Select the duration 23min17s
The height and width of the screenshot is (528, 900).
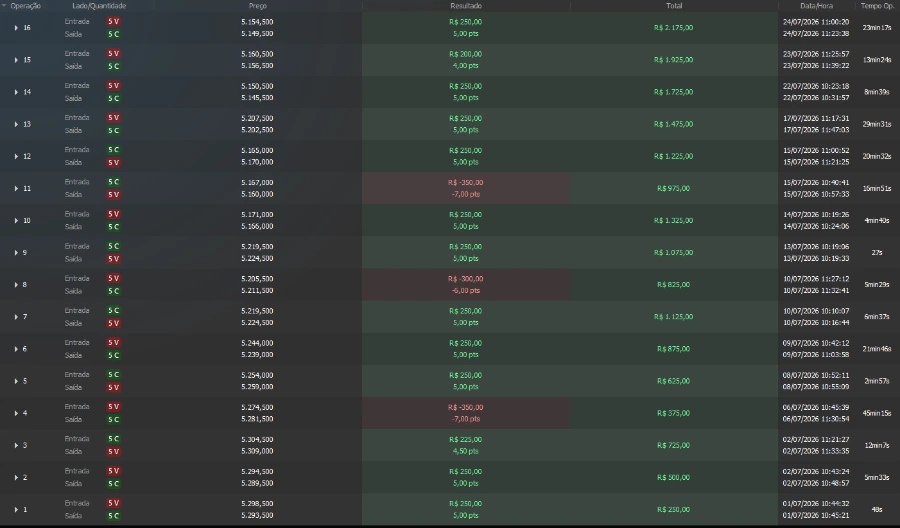[x=876, y=28]
